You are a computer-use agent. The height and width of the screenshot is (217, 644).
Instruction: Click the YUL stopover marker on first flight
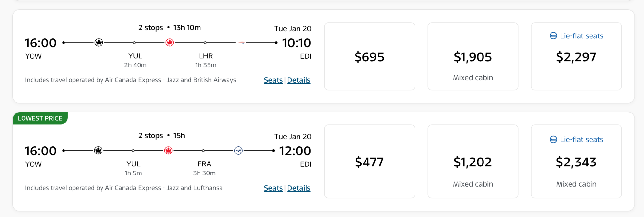click(134, 43)
